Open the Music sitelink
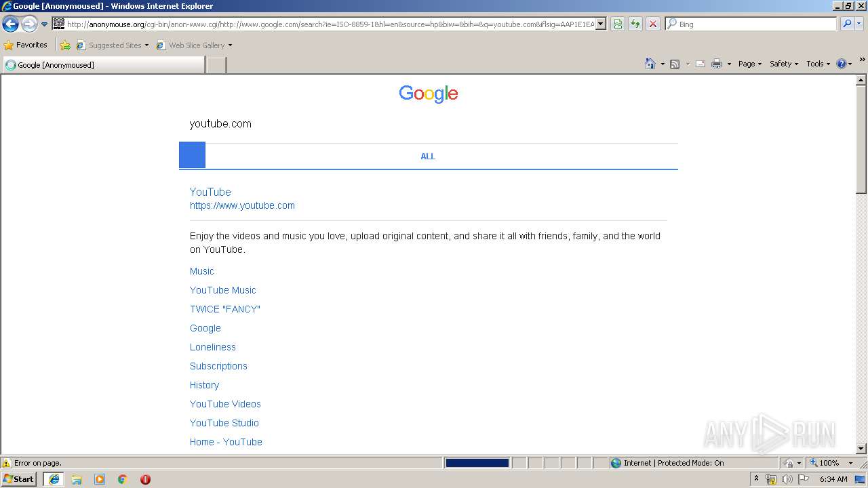868x488 pixels. pos(202,271)
